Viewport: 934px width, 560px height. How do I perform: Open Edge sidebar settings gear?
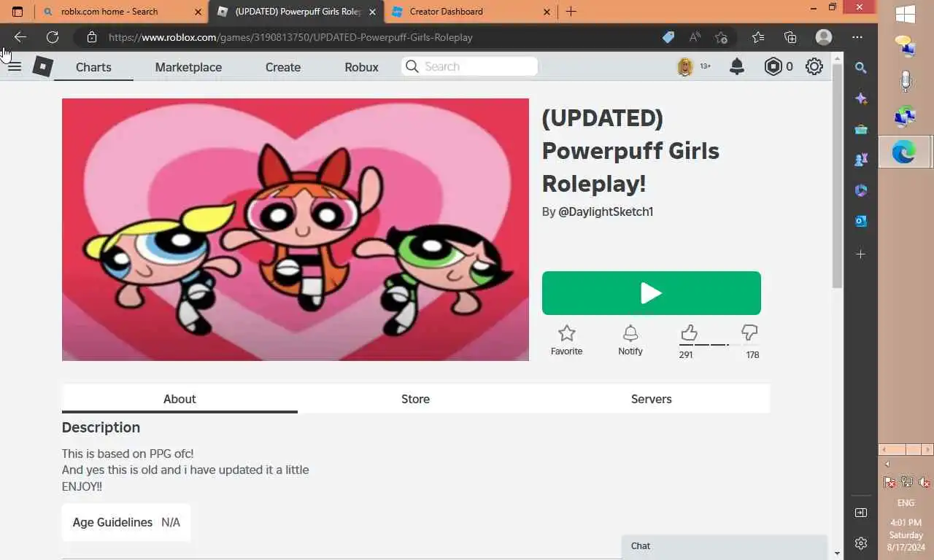point(861,543)
